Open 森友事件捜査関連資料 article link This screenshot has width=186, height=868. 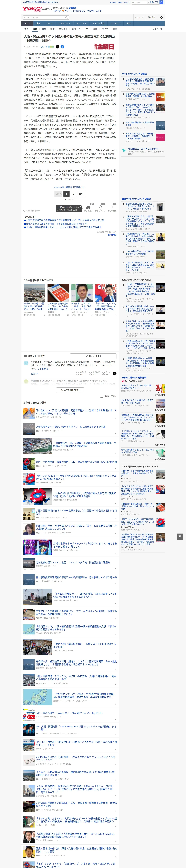point(76,577)
